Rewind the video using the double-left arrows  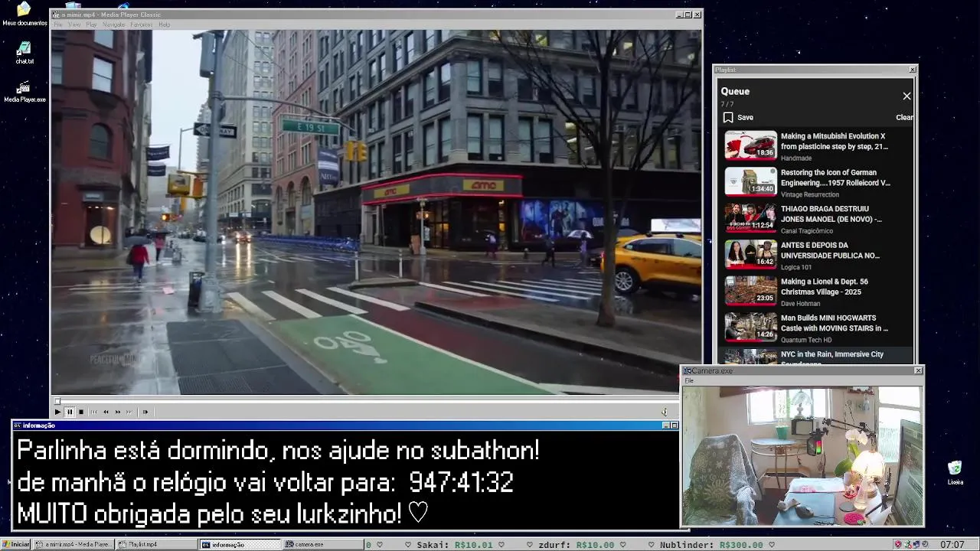coord(106,412)
